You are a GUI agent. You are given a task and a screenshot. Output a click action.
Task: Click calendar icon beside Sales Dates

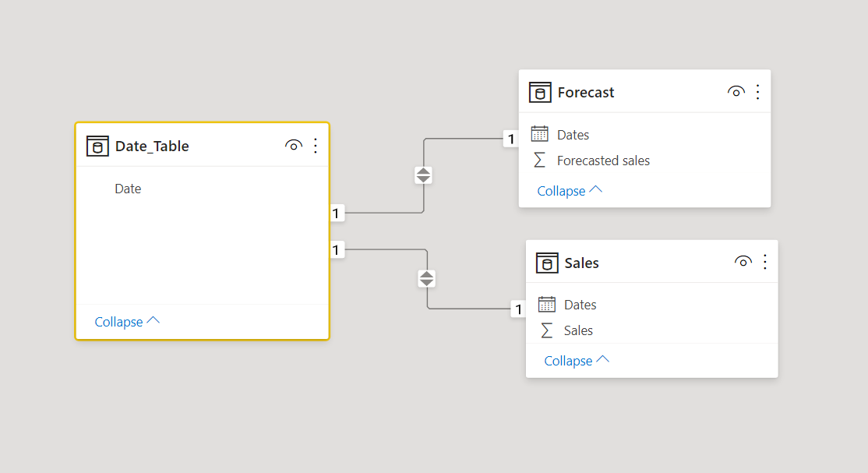(x=547, y=304)
